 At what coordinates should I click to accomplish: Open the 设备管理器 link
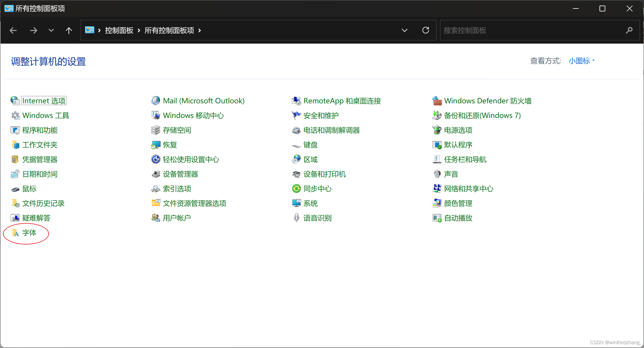point(180,174)
